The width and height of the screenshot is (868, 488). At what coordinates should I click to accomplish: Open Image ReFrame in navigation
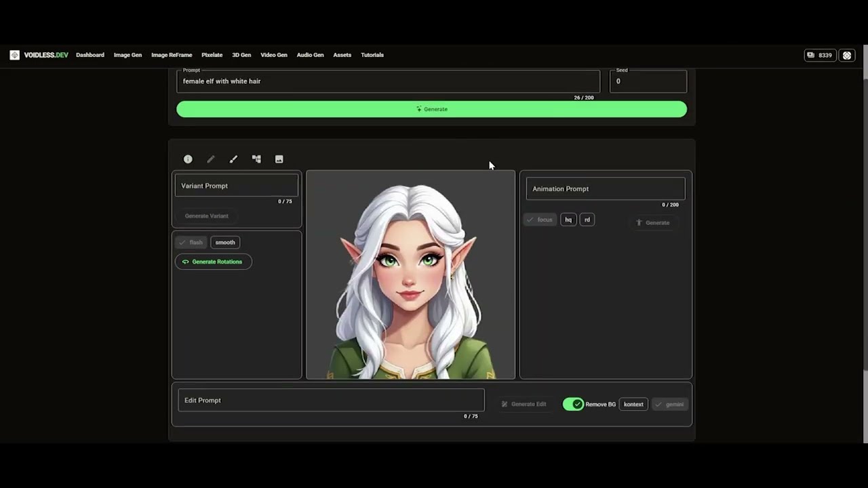pos(172,55)
